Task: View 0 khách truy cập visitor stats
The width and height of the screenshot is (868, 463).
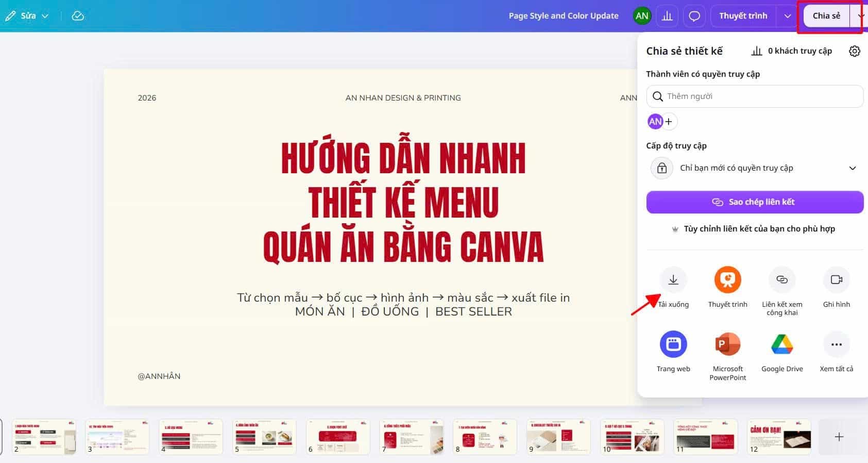Action: [x=792, y=51]
